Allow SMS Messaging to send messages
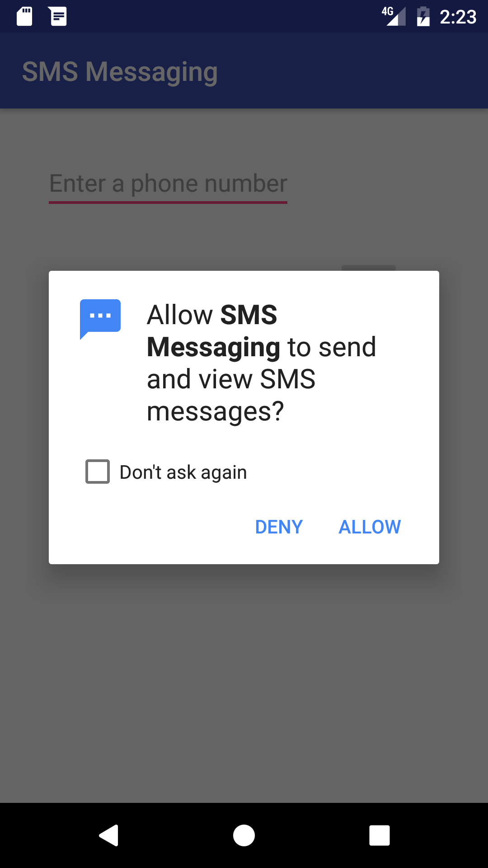The height and width of the screenshot is (868, 488). (x=370, y=527)
